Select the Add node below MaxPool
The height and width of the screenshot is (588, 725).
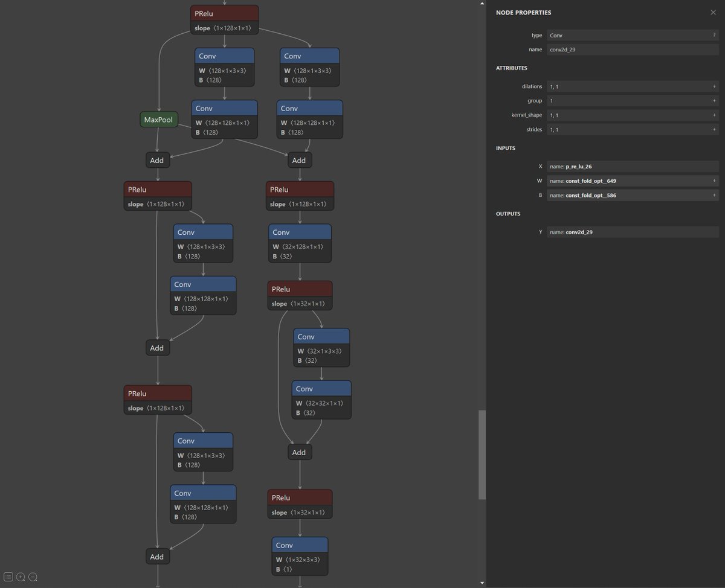click(156, 160)
